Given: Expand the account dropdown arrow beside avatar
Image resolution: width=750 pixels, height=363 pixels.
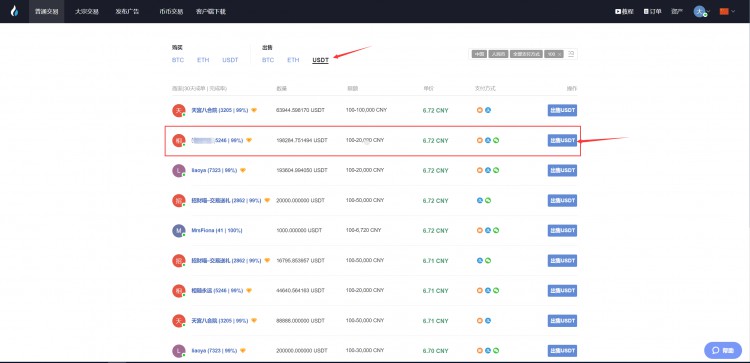Looking at the screenshot, I should 709,11.
